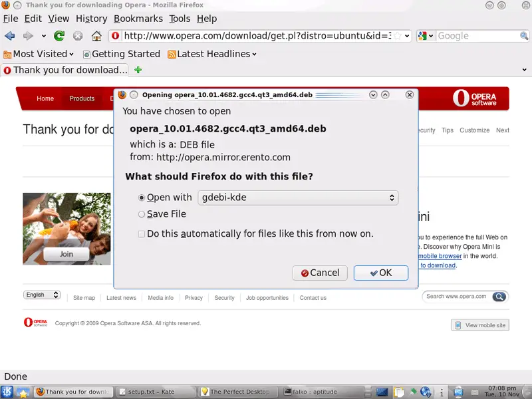Expand the Latest Headlines feed dropdown
532x399 pixels.
tap(211, 54)
